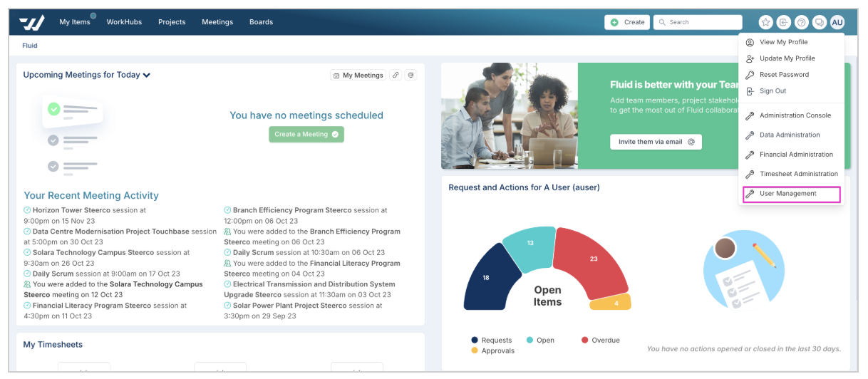Click the AU user avatar
868x379 pixels.
point(837,22)
